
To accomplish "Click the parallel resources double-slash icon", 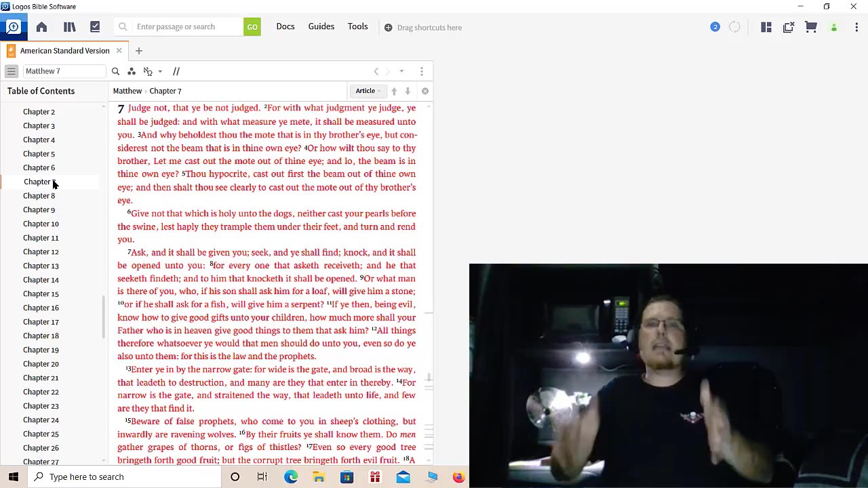I will click(x=176, y=71).
